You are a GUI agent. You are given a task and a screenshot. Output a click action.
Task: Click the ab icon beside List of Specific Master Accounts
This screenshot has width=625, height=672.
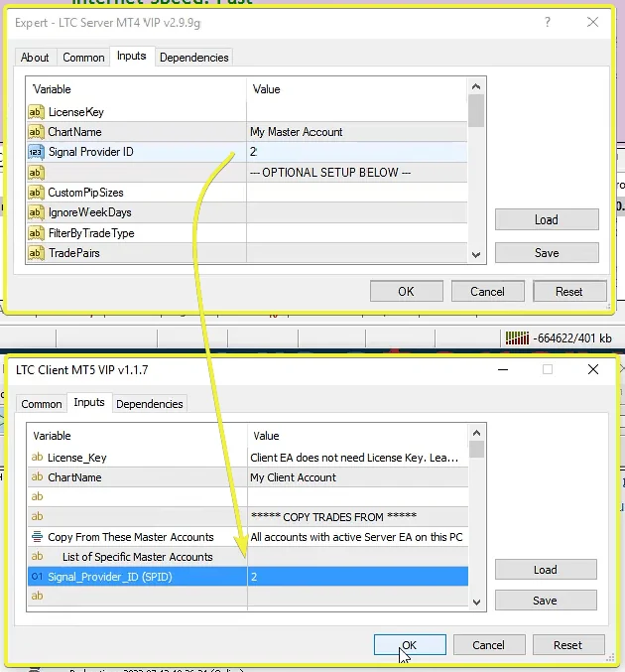pyautogui.click(x=38, y=556)
